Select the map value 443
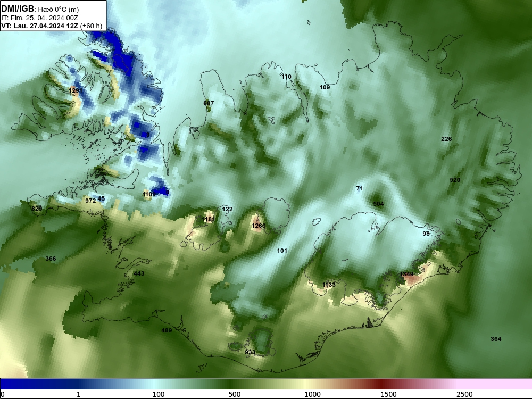The image size is (532, 399). point(139,273)
